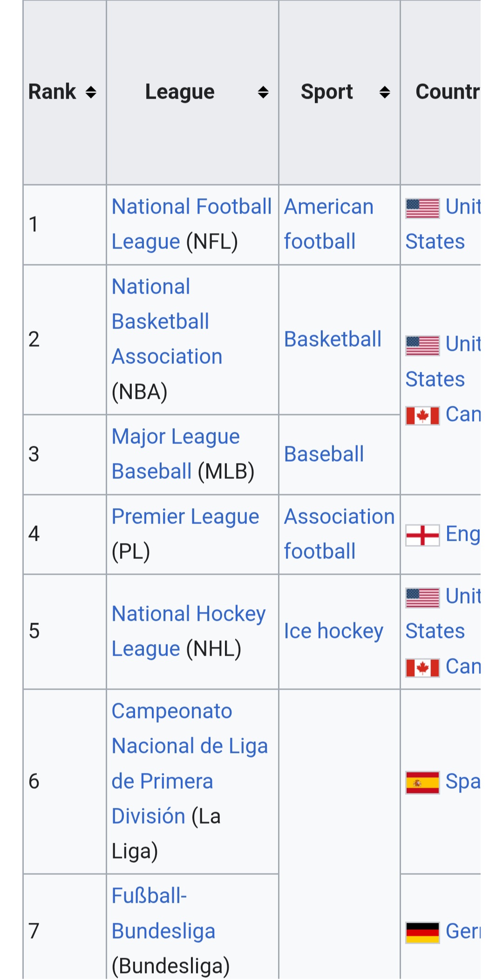
Task: Sort table by League arrows
Action: coord(263,92)
